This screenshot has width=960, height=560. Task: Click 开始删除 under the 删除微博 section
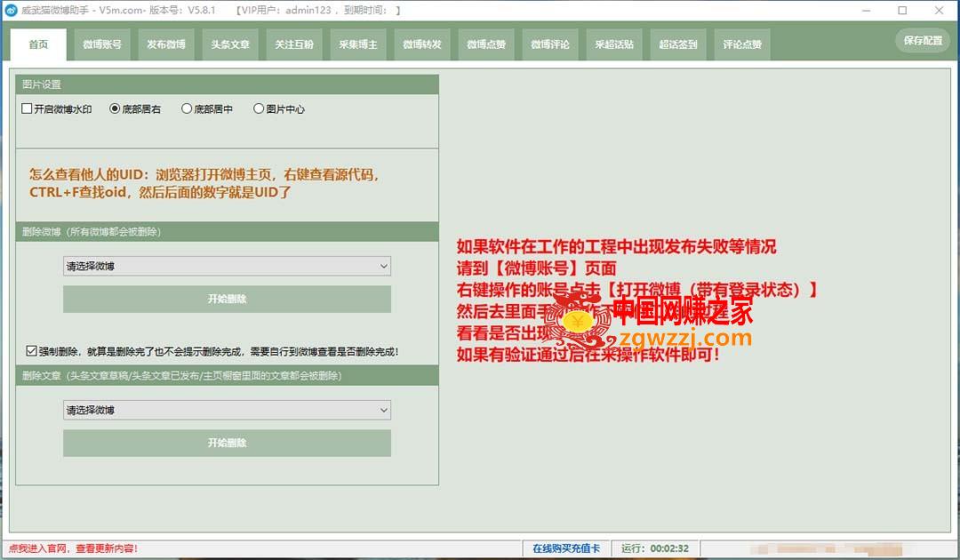pyautogui.click(x=228, y=299)
